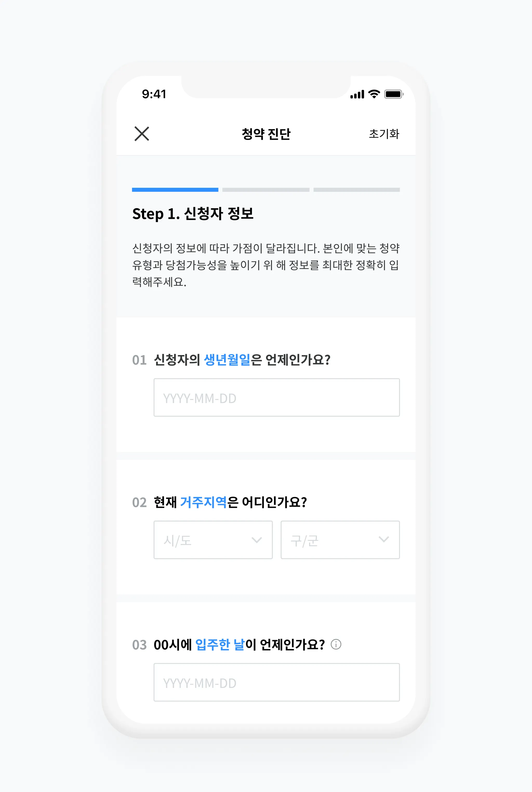
Task: Tap the Step 1. 신청자 정보 heading
Action: point(193,214)
